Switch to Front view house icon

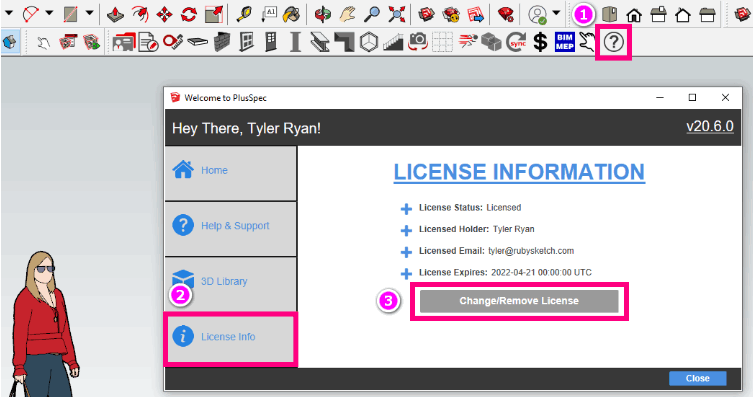[634, 15]
